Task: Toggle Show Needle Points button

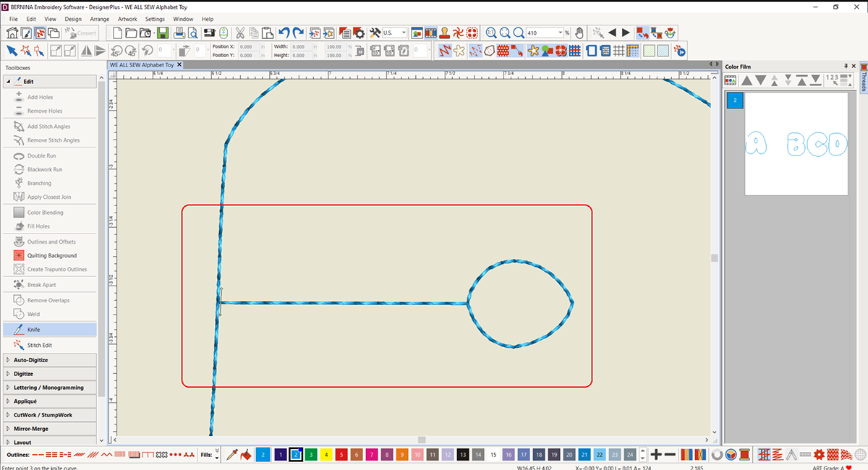Action: point(476,51)
